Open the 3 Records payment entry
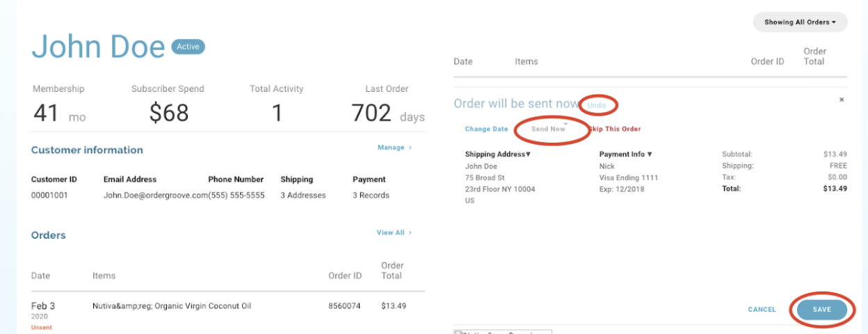This screenshot has width=868, height=334. [371, 196]
